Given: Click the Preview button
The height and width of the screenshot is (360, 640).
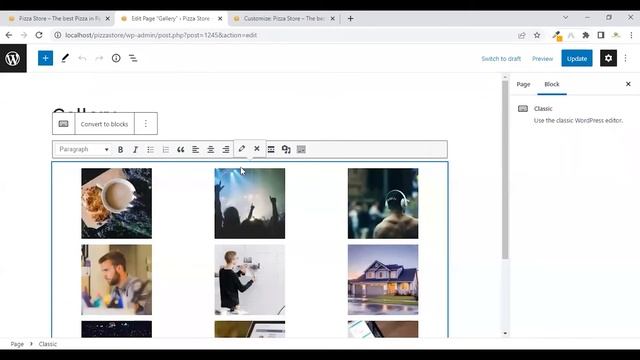Looking at the screenshot, I should [542, 59].
